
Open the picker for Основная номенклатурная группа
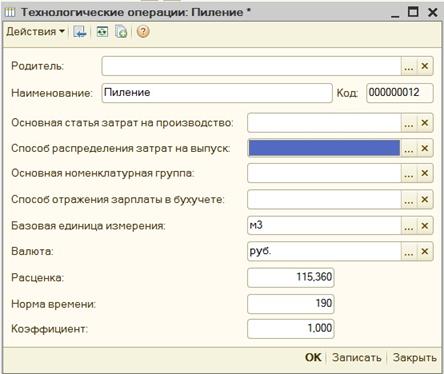coord(409,173)
